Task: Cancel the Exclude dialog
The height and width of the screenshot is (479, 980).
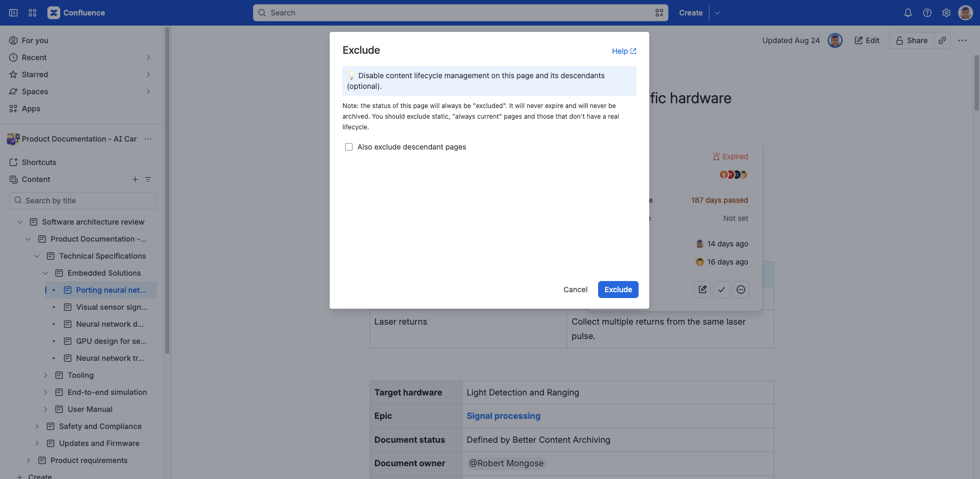Action: pos(576,290)
